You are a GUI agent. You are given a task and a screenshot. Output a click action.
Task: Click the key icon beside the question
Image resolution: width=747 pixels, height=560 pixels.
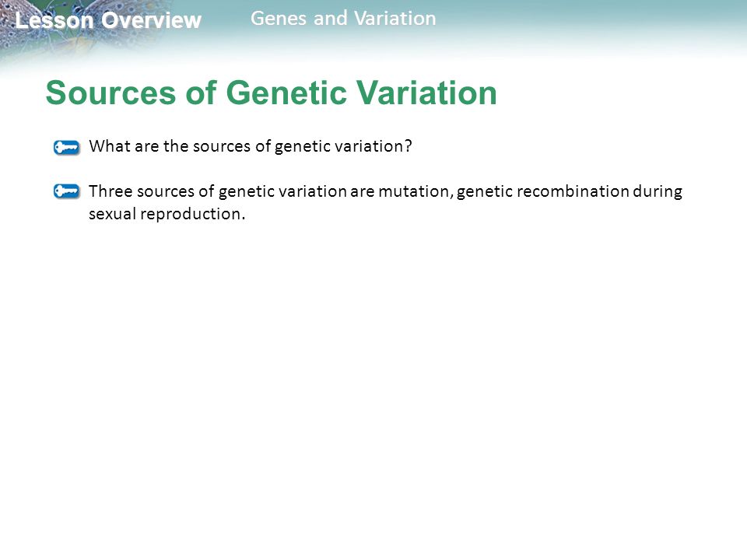[x=67, y=147]
